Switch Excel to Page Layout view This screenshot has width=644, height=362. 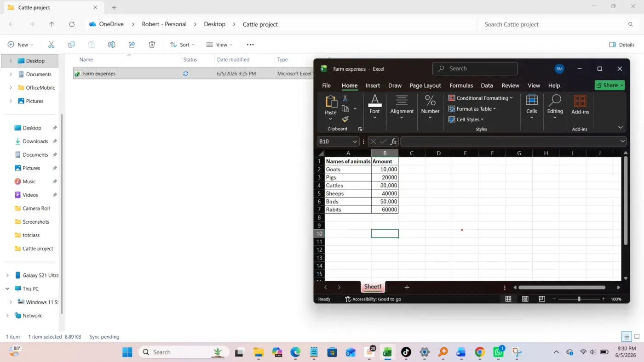[525, 299]
